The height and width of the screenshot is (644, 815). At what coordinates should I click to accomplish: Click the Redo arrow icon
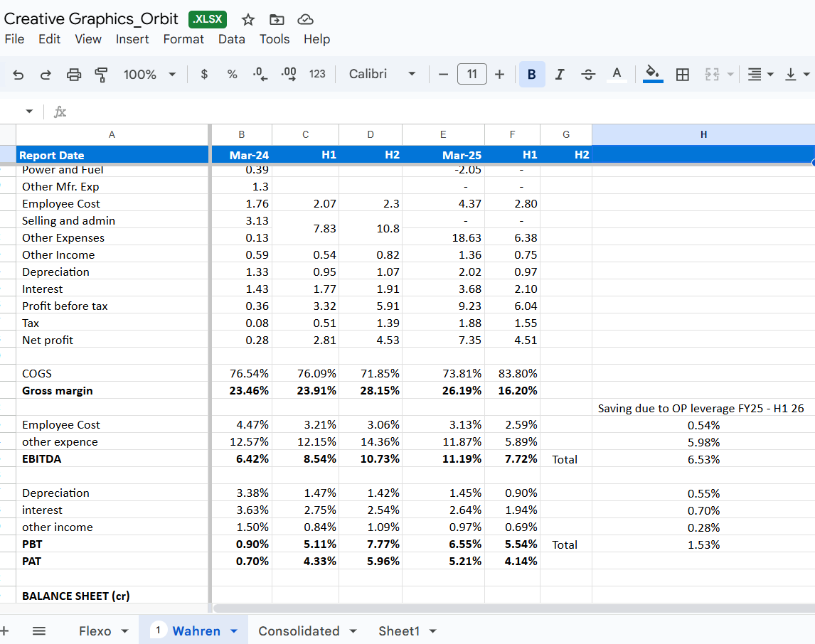click(x=45, y=74)
